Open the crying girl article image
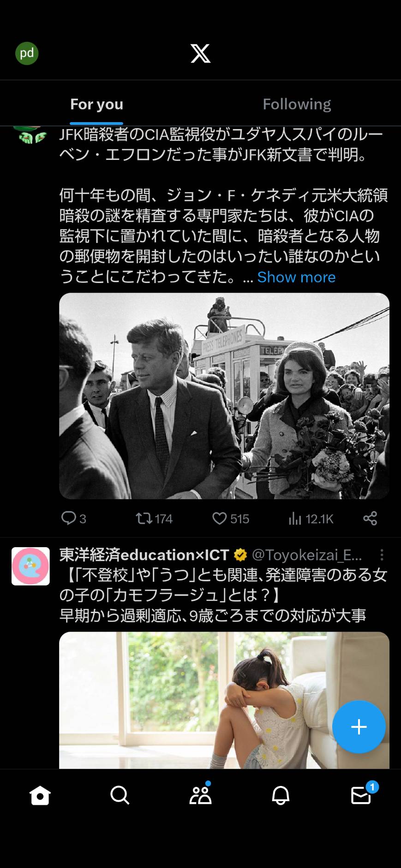 pyautogui.click(x=224, y=700)
